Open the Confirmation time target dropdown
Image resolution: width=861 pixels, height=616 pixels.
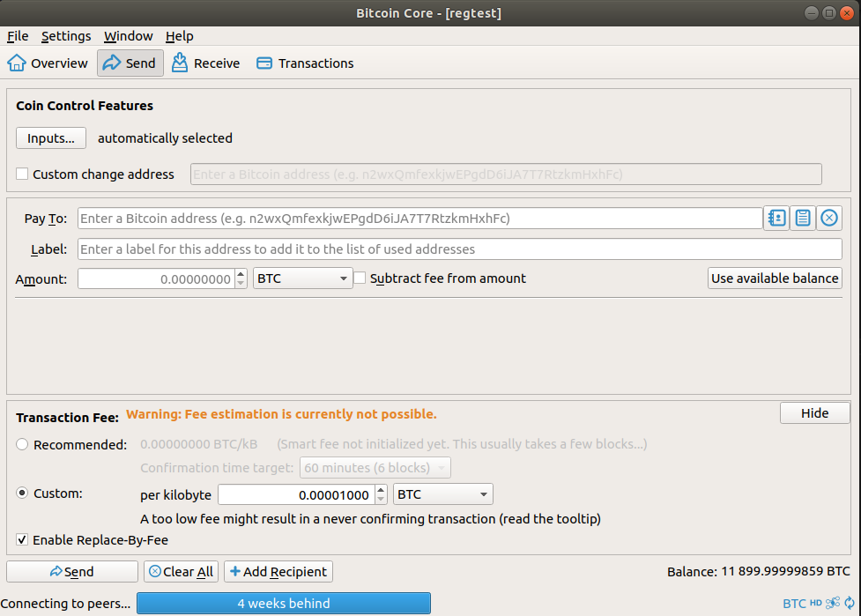pos(375,468)
